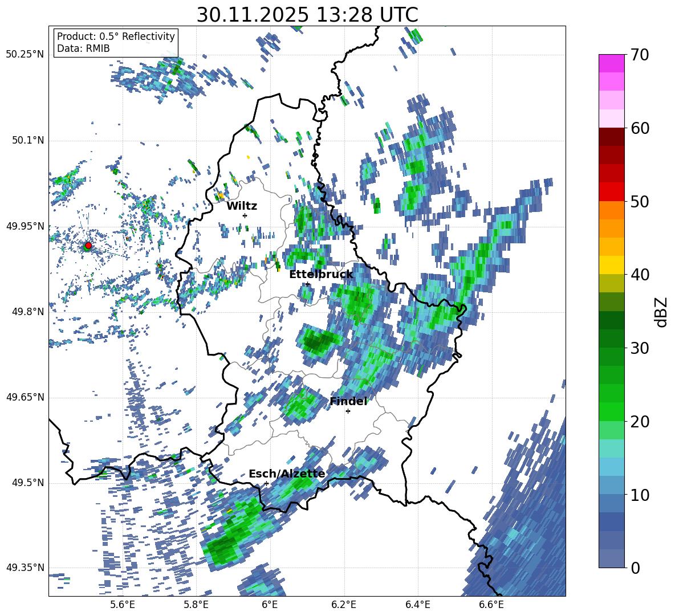Image resolution: width=675 pixels, height=616 pixels.
Task: Click the 'Product: 0.5° Reflectivity' text
Action: [x=116, y=36]
